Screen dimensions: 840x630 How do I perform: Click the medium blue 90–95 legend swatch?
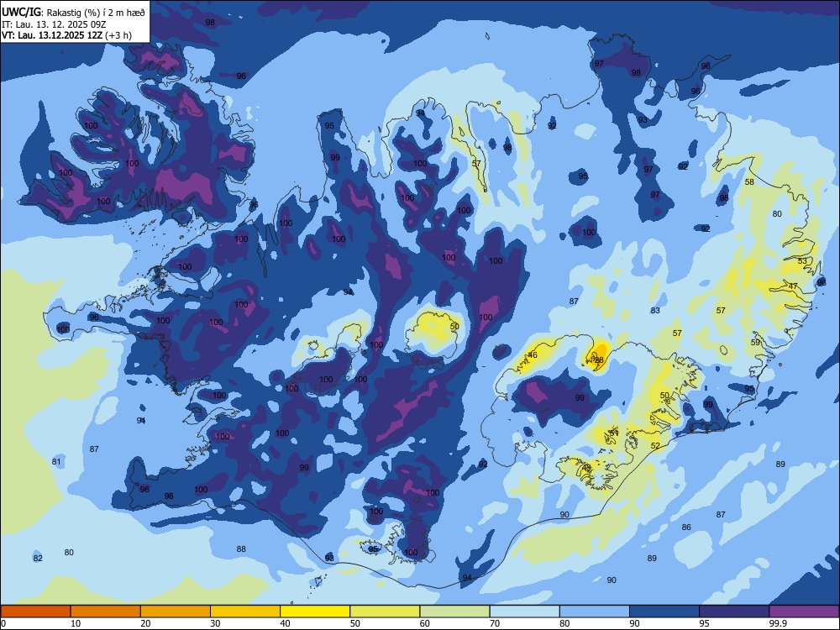coord(664,612)
